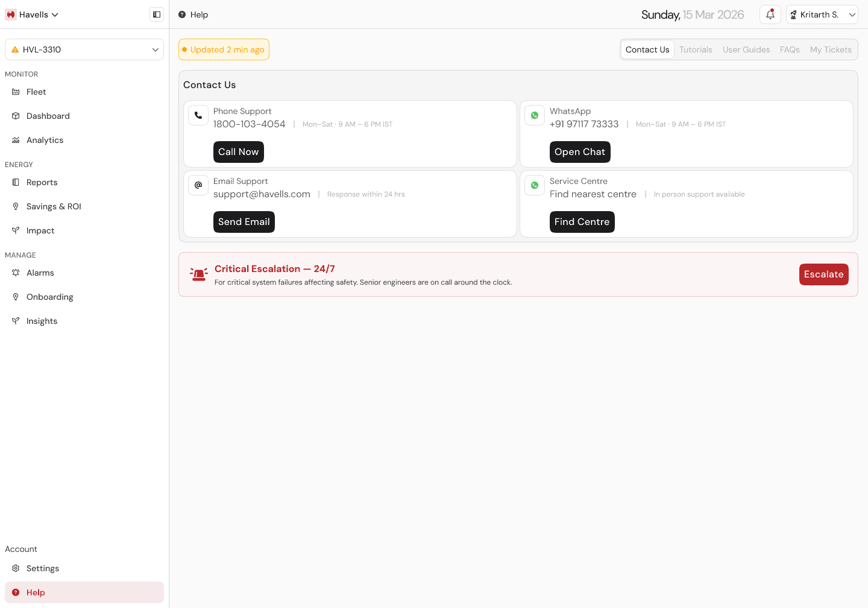Open Settings under Account

(84, 568)
